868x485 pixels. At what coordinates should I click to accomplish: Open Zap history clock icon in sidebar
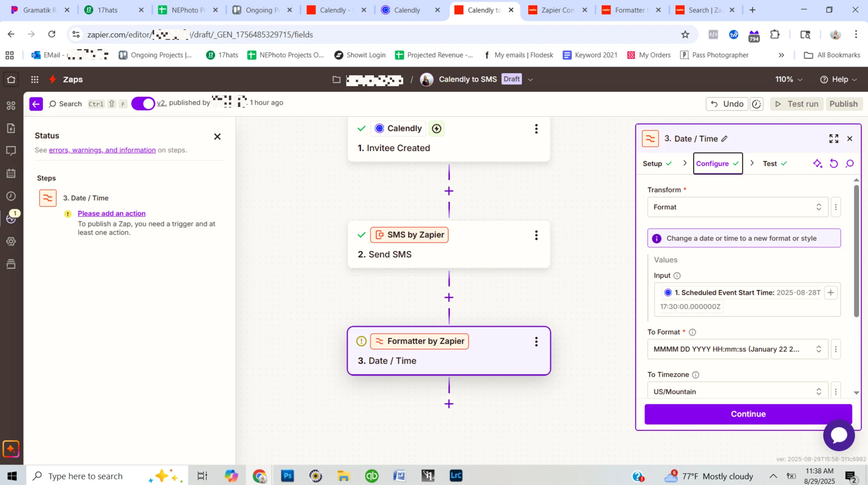[11, 196]
